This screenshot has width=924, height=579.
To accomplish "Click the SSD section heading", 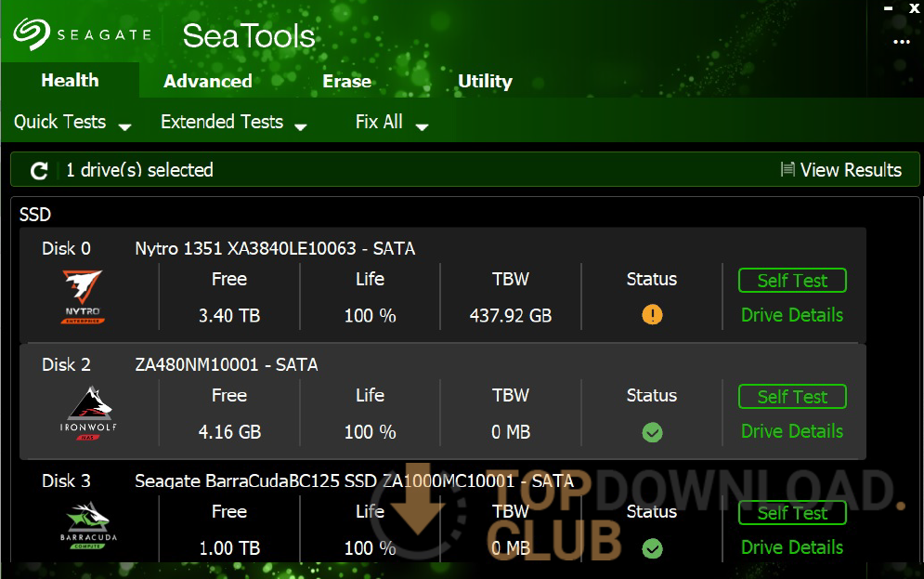I will [34, 214].
